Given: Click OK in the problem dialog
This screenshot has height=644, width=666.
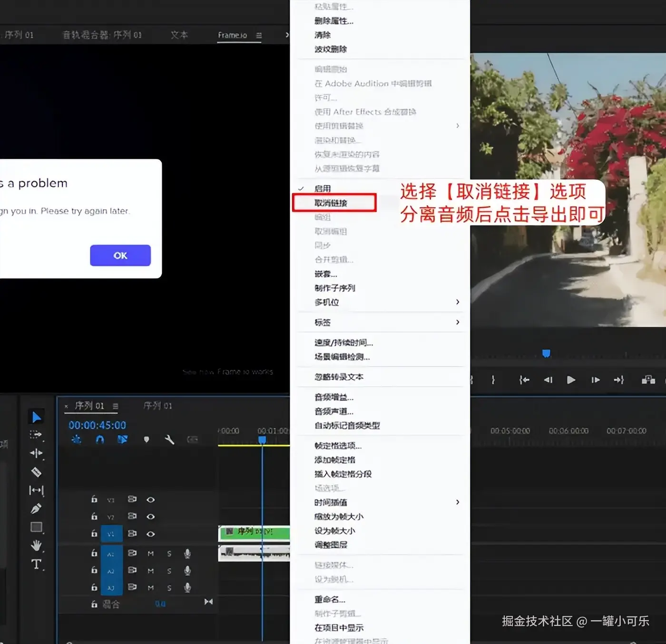Looking at the screenshot, I should [x=120, y=255].
